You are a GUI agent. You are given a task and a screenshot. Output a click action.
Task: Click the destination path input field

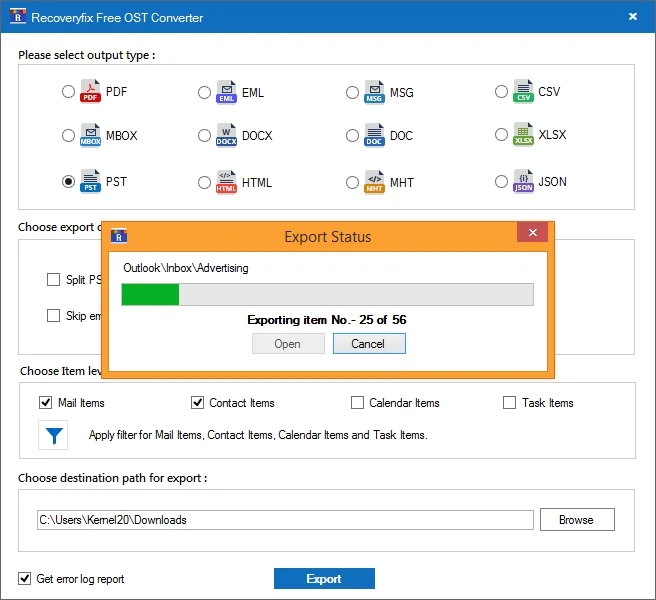(285, 520)
